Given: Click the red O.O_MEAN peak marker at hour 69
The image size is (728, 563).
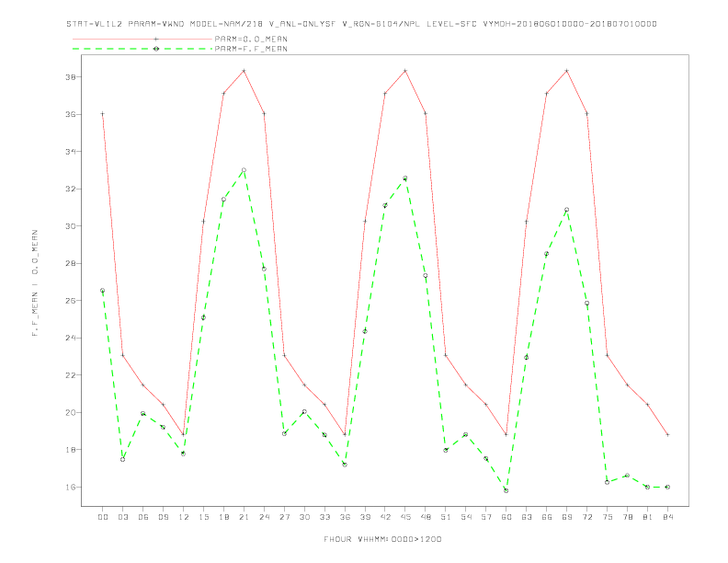Looking at the screenshot, I should click(567, 71).
